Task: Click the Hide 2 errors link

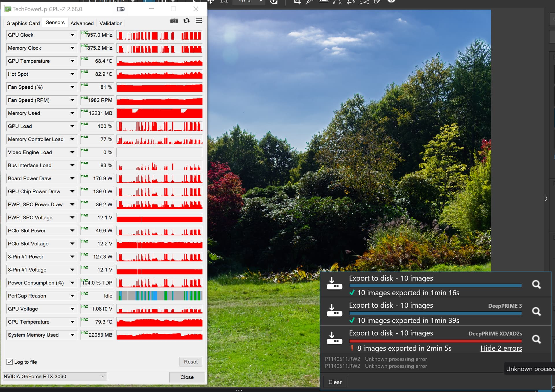Action: (x=501, y=348)
